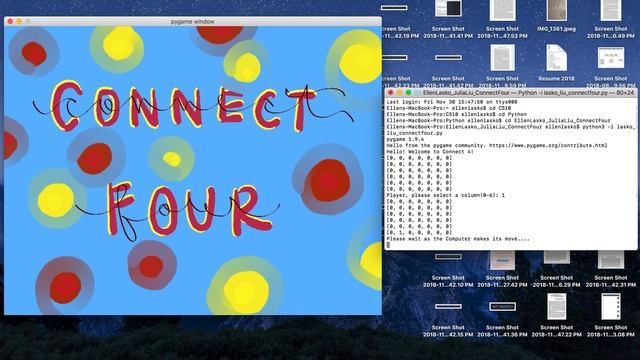
Task: Click 'Hello! Welcome to Connect 4!' line
Action: [430, 151]
